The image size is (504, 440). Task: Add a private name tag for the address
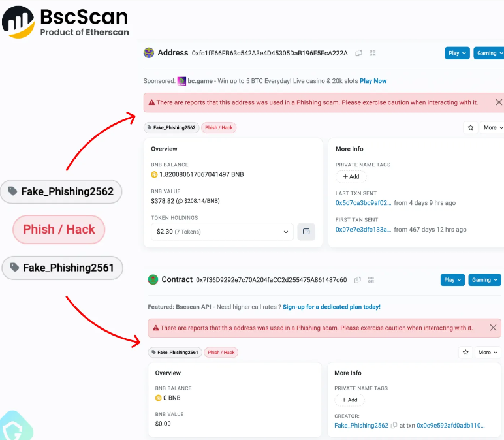[x=351, y=176]
